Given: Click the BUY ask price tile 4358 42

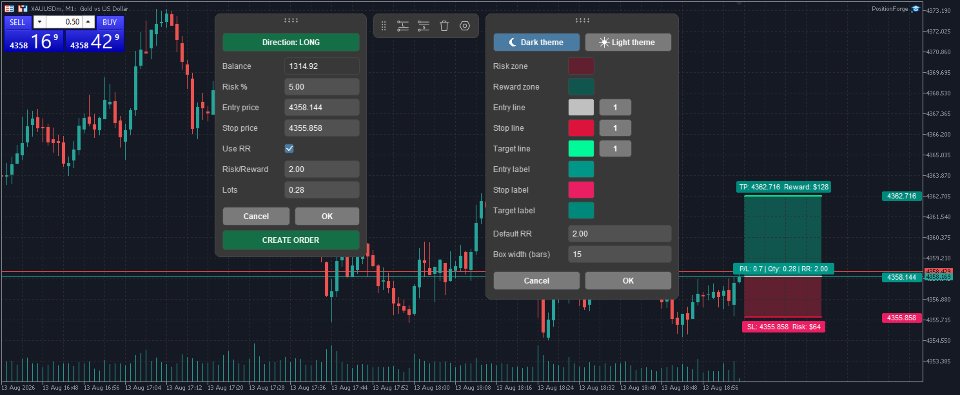Looking at the screenshot, I should (x=95, y=42).
